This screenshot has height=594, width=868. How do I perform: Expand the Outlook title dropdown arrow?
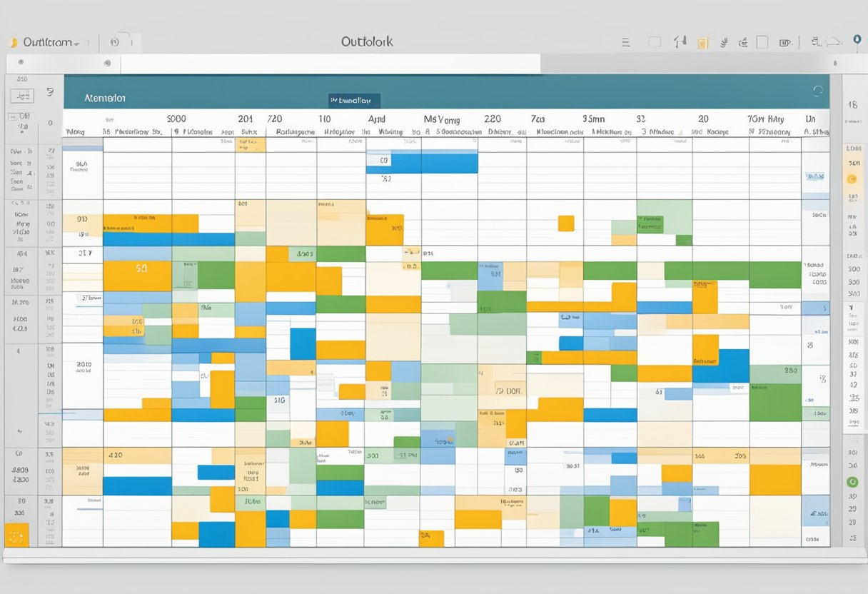75,43
